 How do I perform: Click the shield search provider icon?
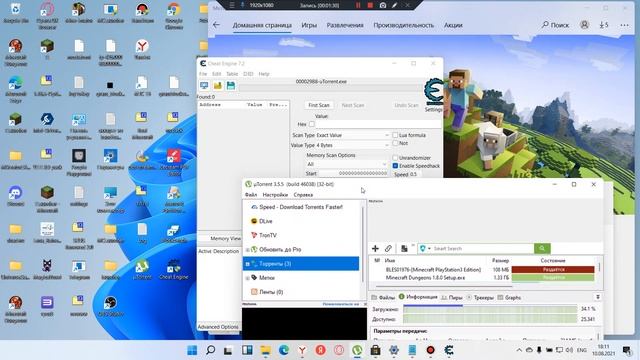pos(423,248)
